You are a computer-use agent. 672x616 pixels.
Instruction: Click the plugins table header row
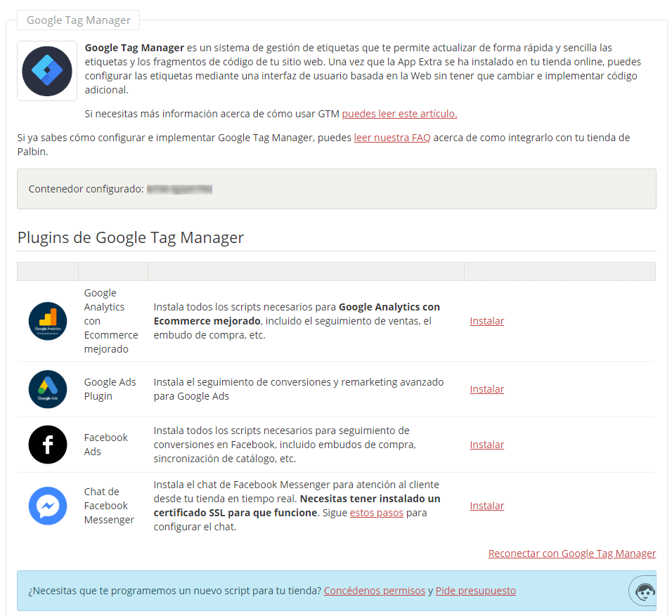point(336,271)
